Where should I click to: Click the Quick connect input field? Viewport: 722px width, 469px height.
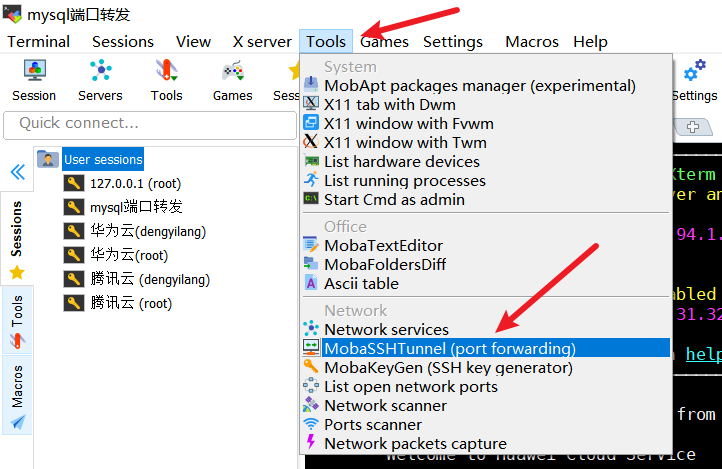coord(150,124)
